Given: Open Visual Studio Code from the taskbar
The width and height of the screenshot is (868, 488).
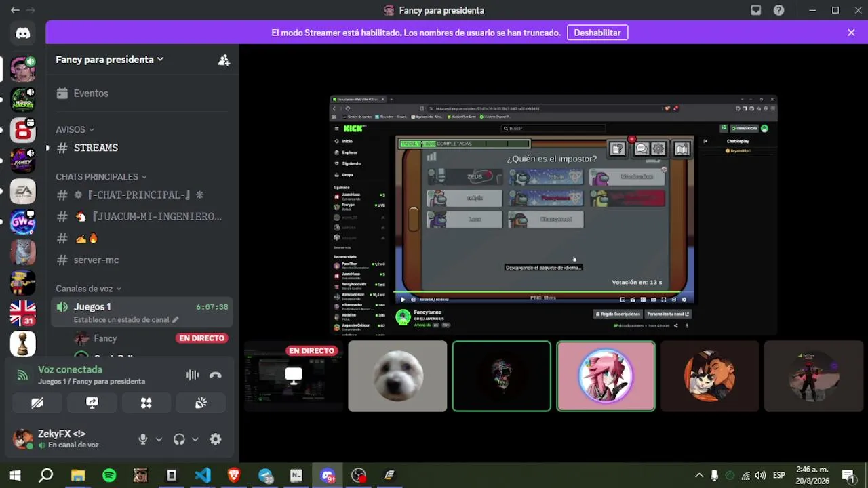Looking at the screenshot, I should (203, 475).
